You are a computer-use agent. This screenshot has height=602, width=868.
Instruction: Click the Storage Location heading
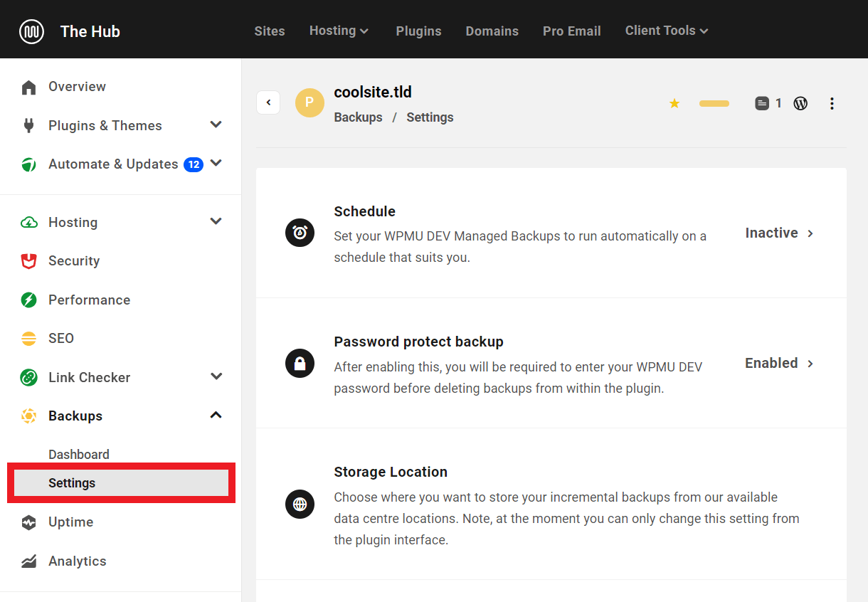391,472
